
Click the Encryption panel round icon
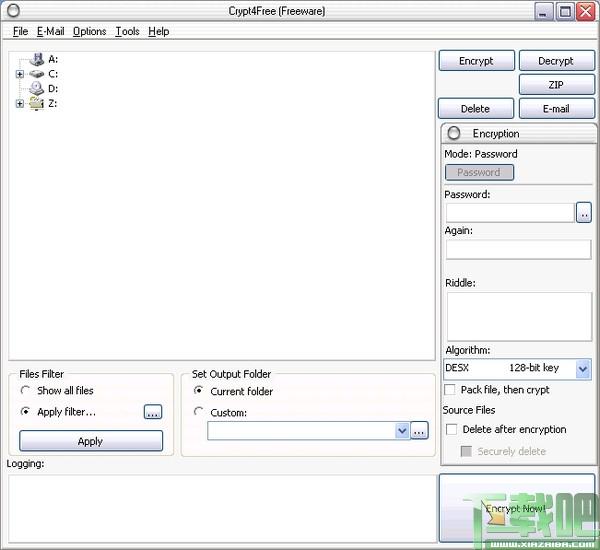[454, 133]
